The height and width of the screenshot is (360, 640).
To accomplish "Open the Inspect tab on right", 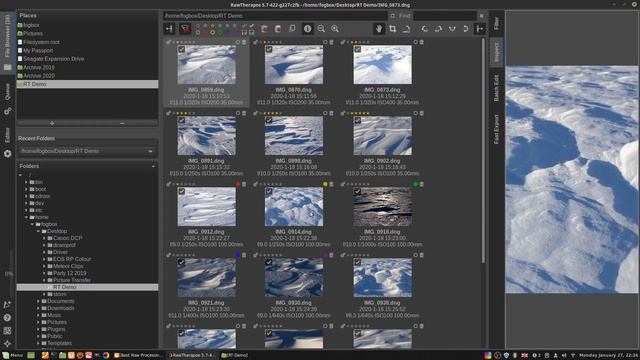I will 496,52.
